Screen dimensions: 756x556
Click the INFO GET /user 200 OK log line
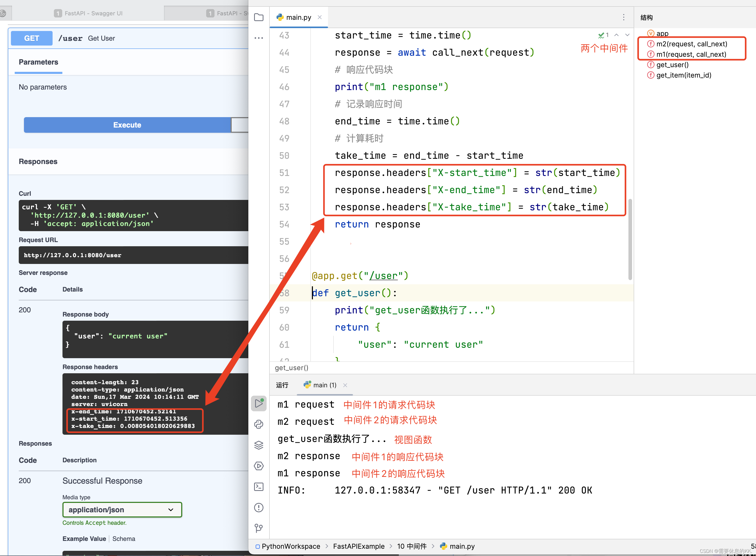click(x=434, y=490)
